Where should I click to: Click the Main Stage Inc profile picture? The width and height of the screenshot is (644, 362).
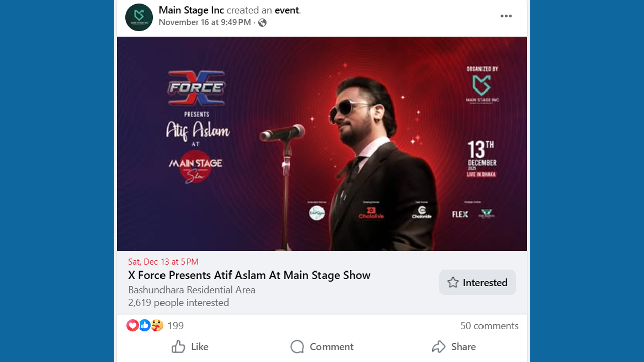[139, 17]
